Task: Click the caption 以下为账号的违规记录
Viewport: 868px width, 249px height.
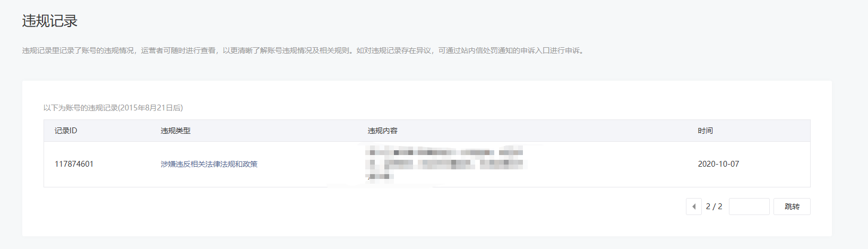Action: click(x=81, y=108)
